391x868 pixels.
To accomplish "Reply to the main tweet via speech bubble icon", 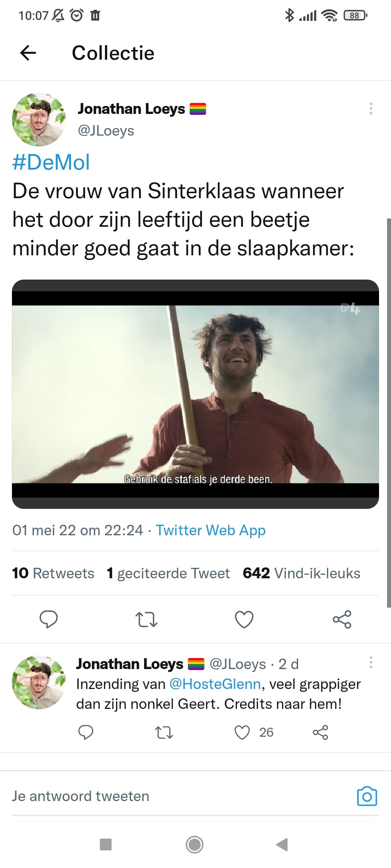I will pyautogui.click(x=49, y=619).
